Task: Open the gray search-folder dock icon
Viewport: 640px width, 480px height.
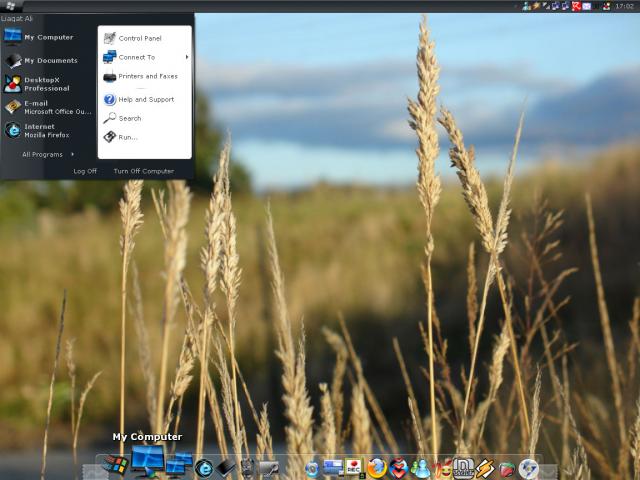Action: pos(269,469)
